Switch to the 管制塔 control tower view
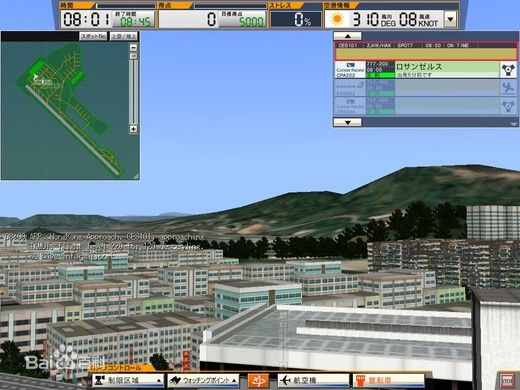The width and height of the screenshot is (520, 390). pos(389,380)
